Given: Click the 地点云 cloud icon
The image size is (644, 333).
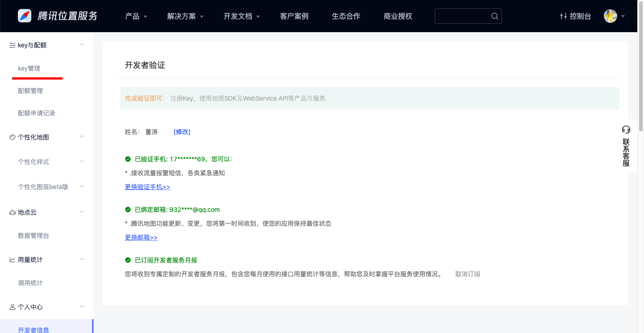Looking at the screenshot, I should (x=13, y=212).
